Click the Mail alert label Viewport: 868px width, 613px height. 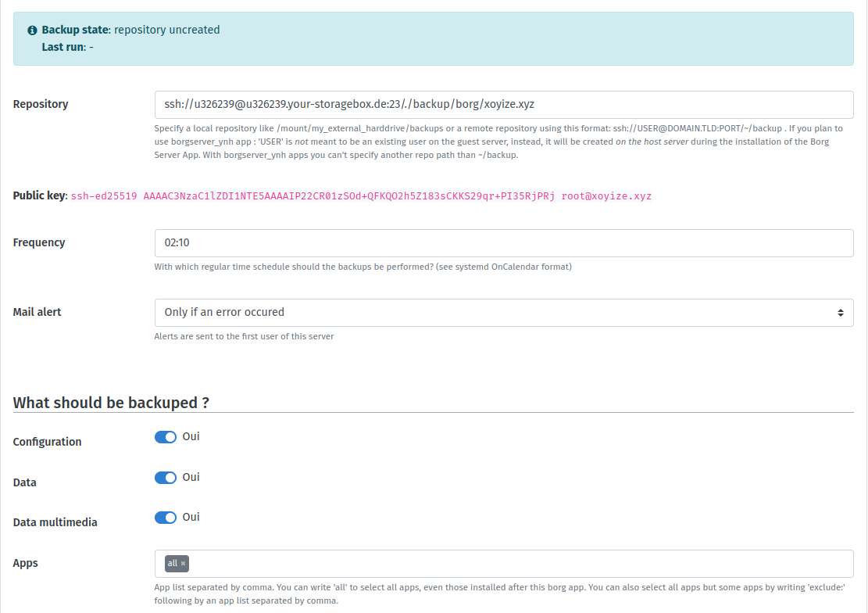coord(38,312)
